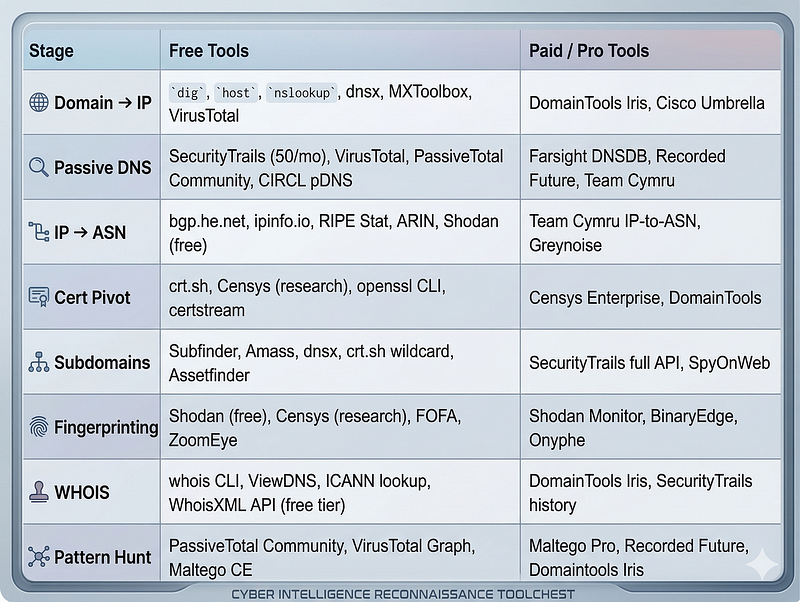The image size is (800, 602).
Task: Click SpyOnWeb text
Action: tap(729, 363)
